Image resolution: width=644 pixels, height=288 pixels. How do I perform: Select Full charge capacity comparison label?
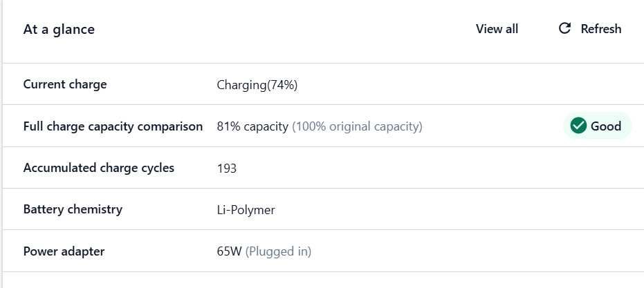[113, 126]
